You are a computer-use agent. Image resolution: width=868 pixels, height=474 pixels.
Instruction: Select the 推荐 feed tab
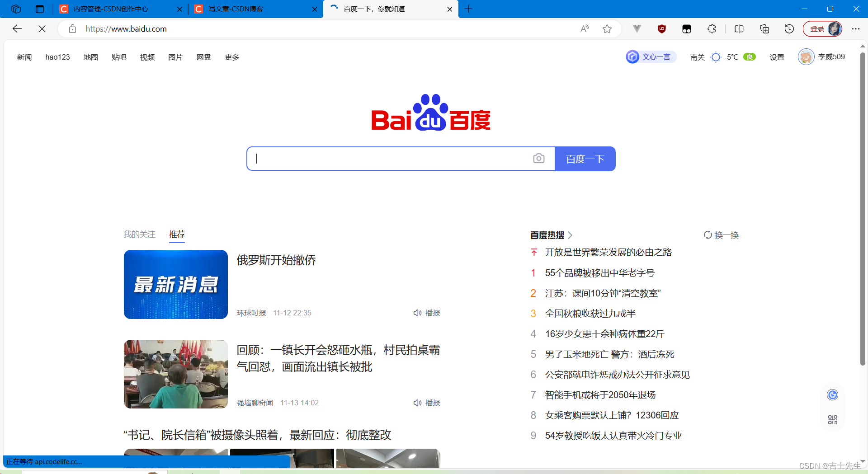point(177,235)
